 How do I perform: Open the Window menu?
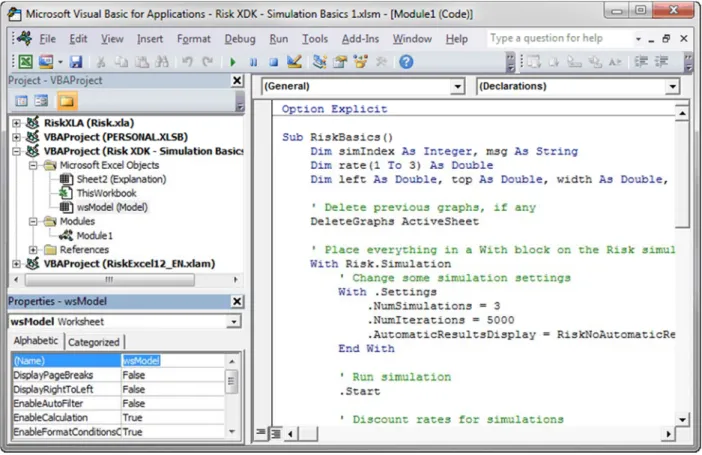pyautogui.click(x=412, y=39)
